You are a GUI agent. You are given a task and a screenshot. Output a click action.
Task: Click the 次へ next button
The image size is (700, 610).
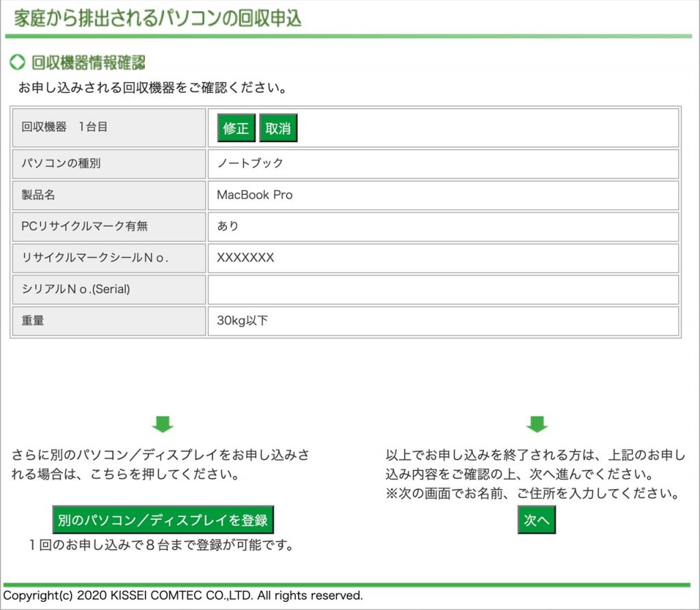pos(537,520)
